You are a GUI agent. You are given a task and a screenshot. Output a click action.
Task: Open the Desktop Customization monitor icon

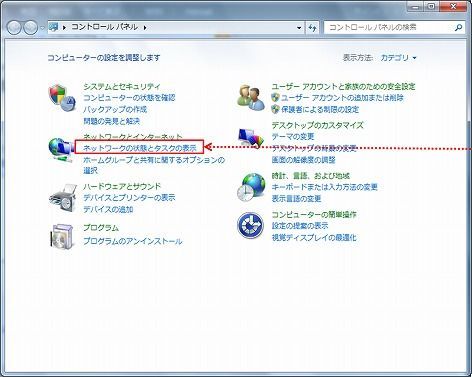coord(251,138)
